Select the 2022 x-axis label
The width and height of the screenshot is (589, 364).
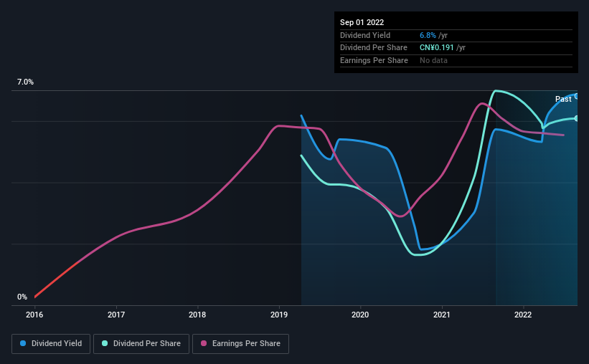(523, 315)
